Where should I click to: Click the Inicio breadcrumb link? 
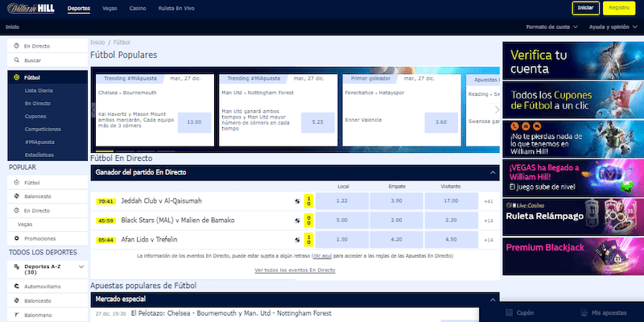[97, 43]
